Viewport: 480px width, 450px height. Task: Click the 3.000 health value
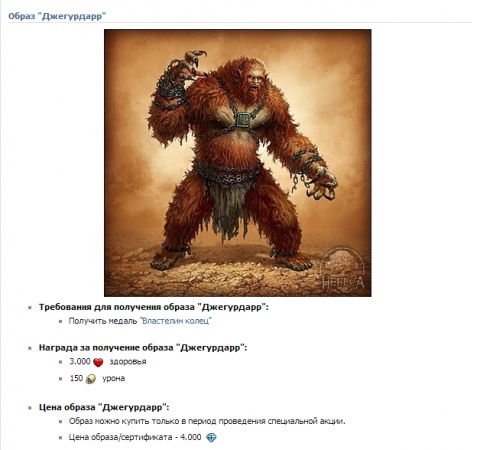(x=80, y=361)
